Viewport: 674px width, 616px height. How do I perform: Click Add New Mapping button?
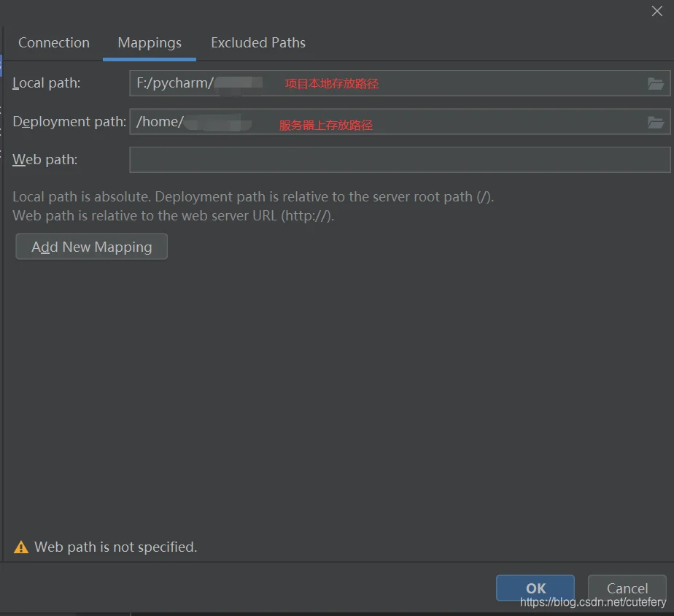tap(92, 247)
